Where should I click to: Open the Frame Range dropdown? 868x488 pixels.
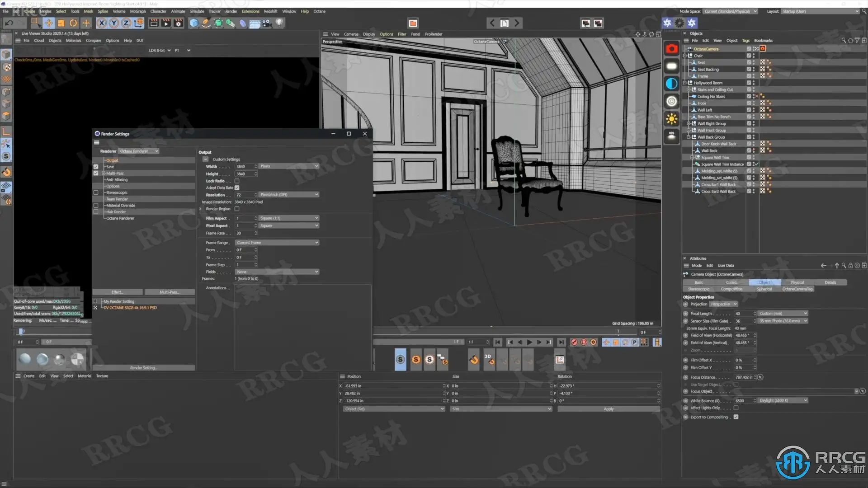click(277, 243)
